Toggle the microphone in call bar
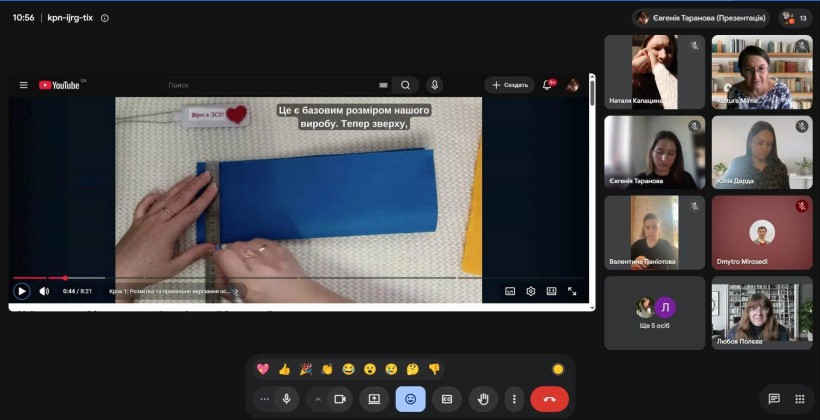 click(x=287, y=399)
